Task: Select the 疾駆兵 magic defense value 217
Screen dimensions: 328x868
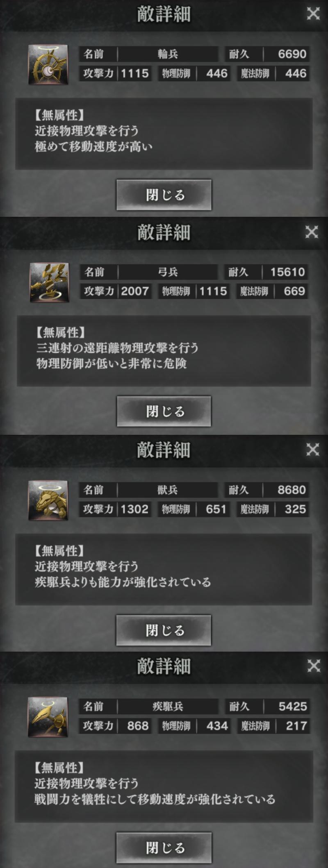Action: point(296,726)
